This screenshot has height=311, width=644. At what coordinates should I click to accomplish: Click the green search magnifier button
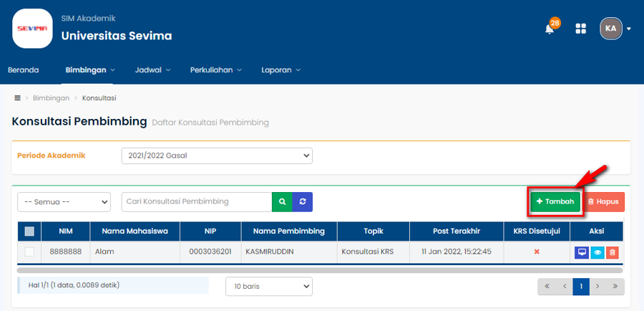(x=282, y=202)
